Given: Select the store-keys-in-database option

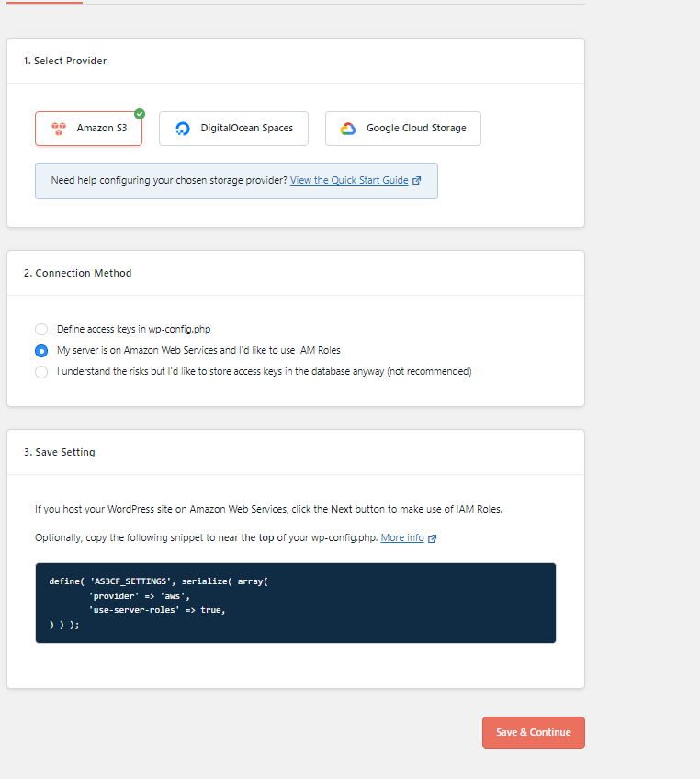Looking at the screenshot, I should click(x=40, y=371).
